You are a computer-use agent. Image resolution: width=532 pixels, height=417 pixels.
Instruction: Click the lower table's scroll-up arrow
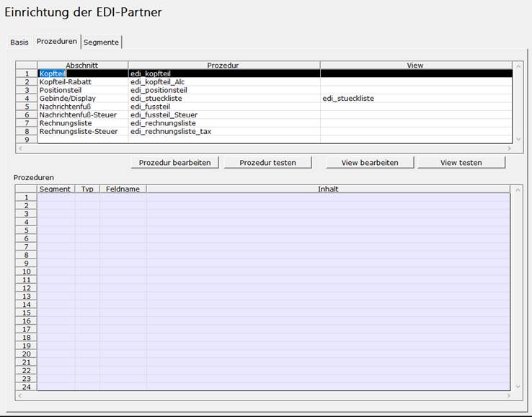click(x=518, y=190)
